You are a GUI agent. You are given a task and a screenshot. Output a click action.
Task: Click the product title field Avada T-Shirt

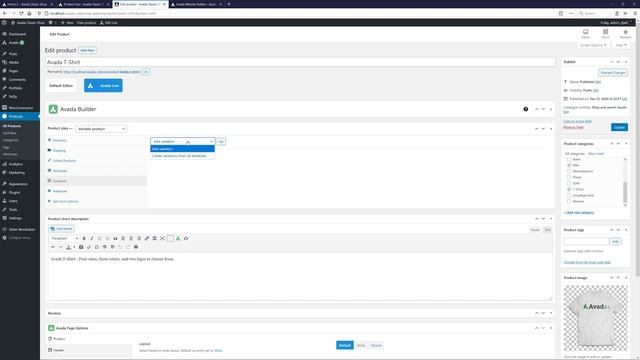[x=300, y=62]
